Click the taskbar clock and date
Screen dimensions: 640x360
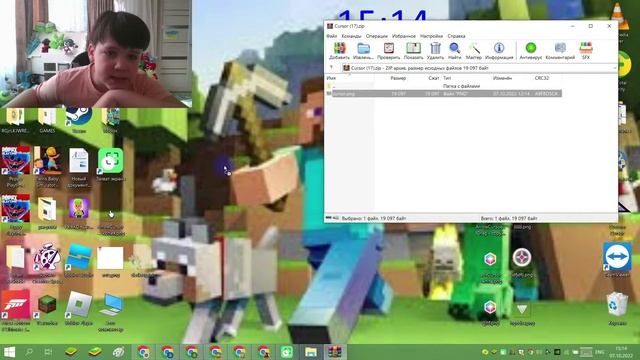pyautogui.click(x=621, y=352)
